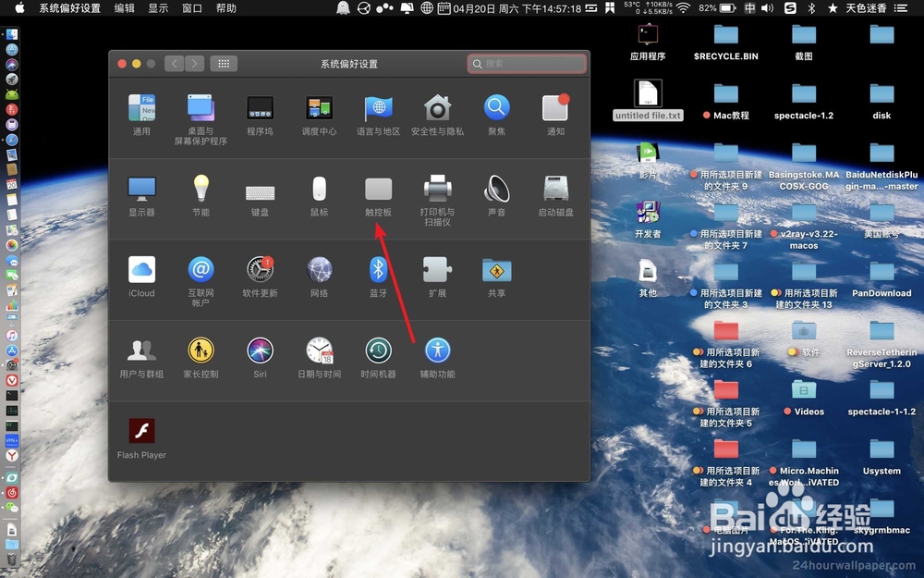
Task: Open the 通知 (Notifications) pane
Action: point(555,115)
